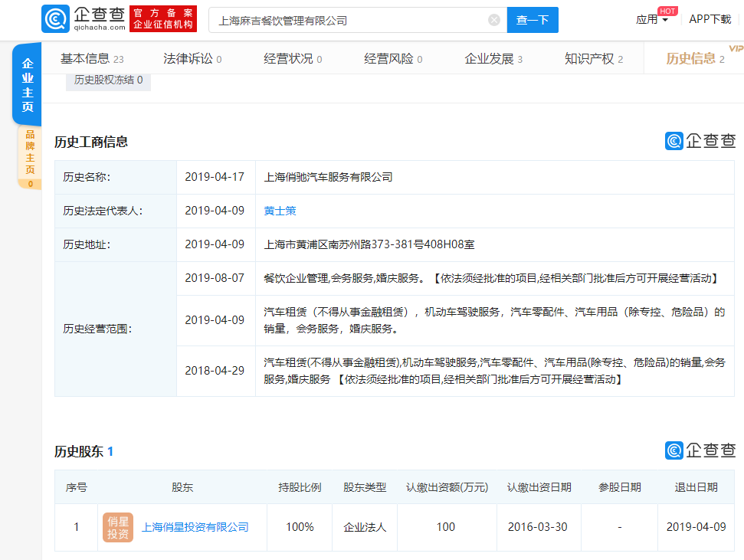
Task: Click the 2018-04-29 business scope date
Action: click(x=215, y=371)
